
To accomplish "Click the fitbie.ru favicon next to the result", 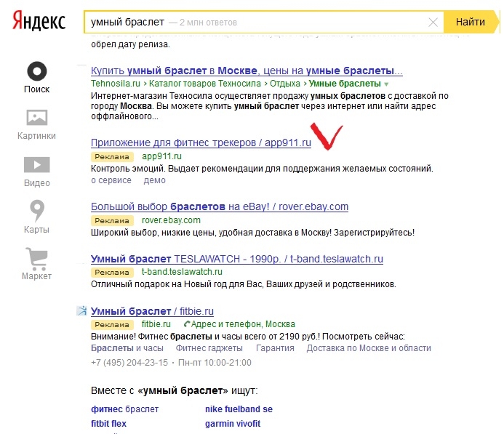I will (x=82, y=310).
